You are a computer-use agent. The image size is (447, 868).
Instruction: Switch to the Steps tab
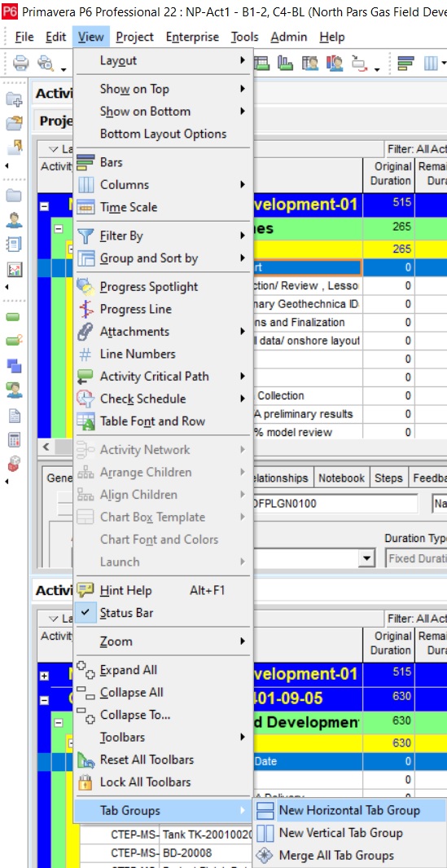click(388, 478)
